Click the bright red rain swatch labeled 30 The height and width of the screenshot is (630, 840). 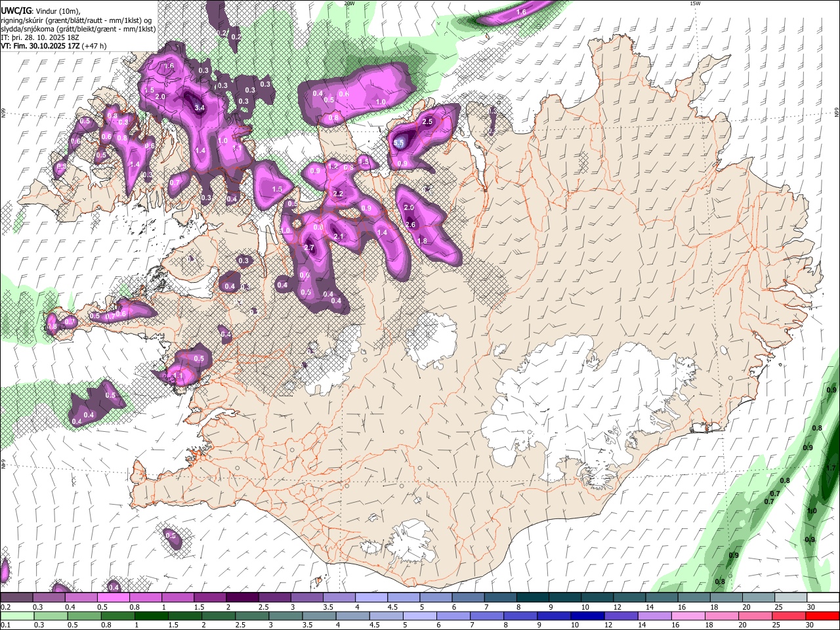[822, 616]
